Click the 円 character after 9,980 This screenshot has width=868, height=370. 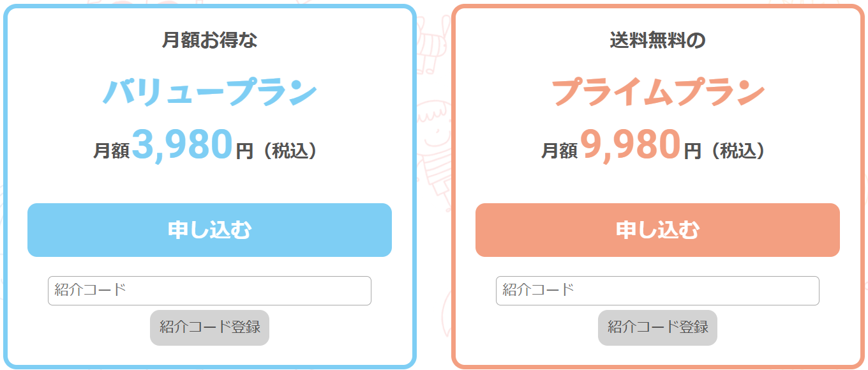[692, 151]
